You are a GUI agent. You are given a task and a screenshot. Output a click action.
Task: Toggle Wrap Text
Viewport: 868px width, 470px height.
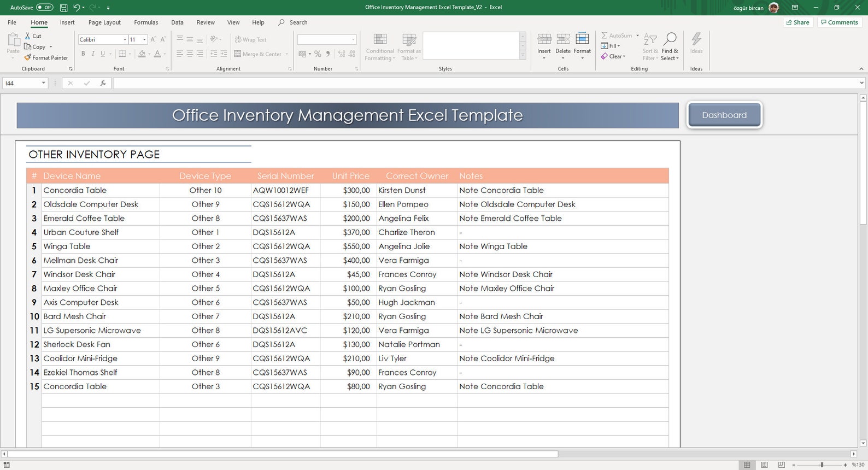click(x=250, y=39)
